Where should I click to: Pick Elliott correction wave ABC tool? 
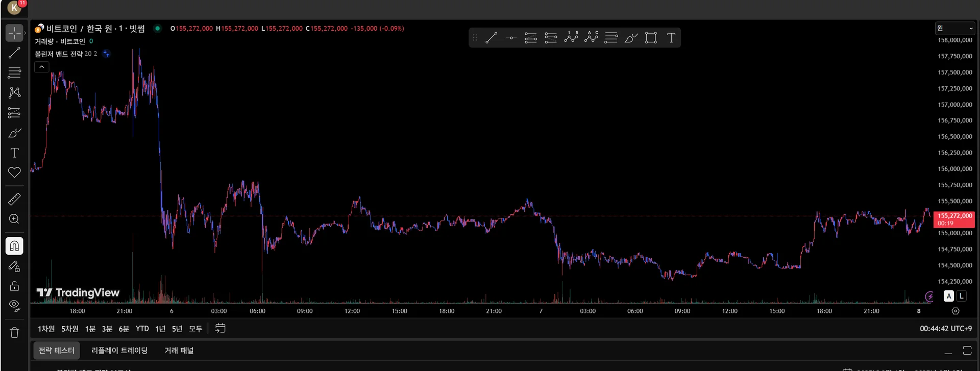591,38
